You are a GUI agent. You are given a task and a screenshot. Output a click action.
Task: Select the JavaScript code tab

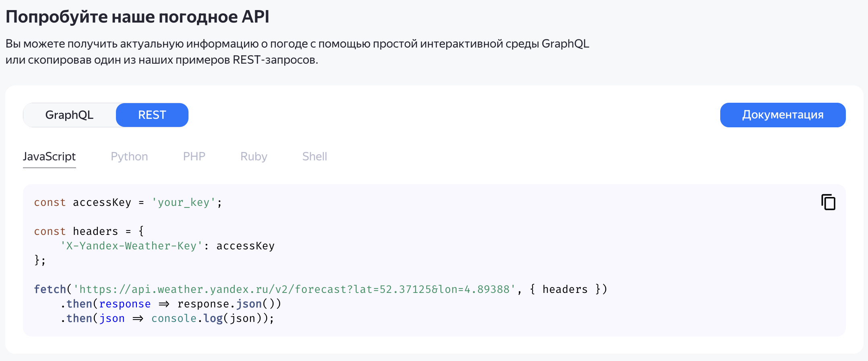49,156
